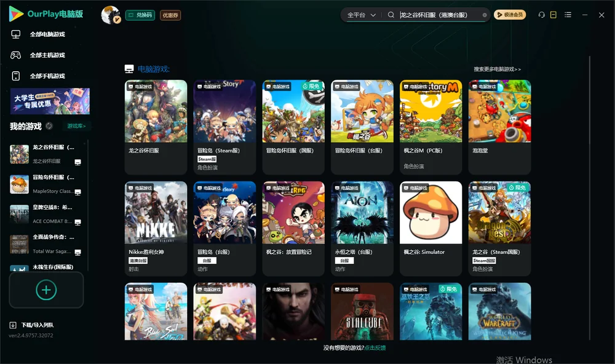Click the 点击反馈 feedback link
The width and height of the screenshot is (615, 364).
tap(375, 348)
